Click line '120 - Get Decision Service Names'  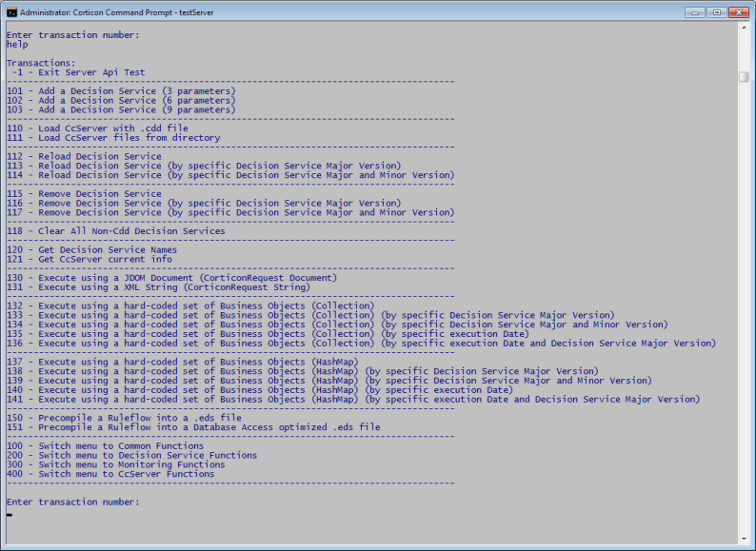point(91,249)
